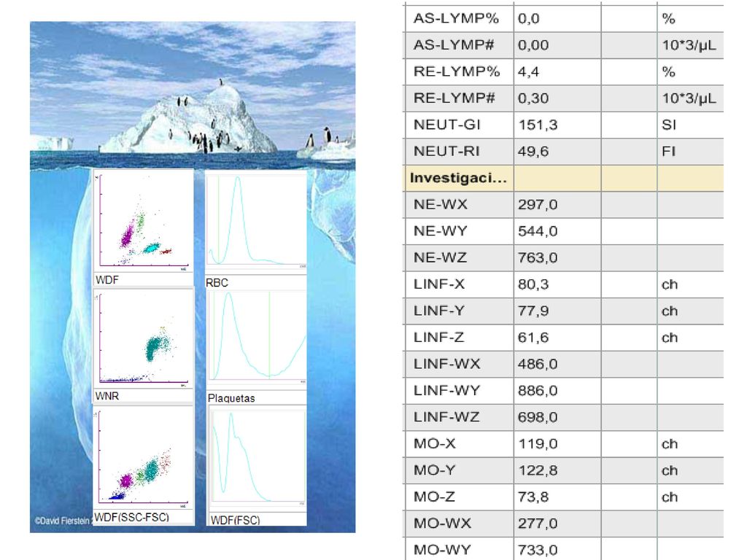
Task: Click the MO-WX value 277,0
Action: coord(538,524)
